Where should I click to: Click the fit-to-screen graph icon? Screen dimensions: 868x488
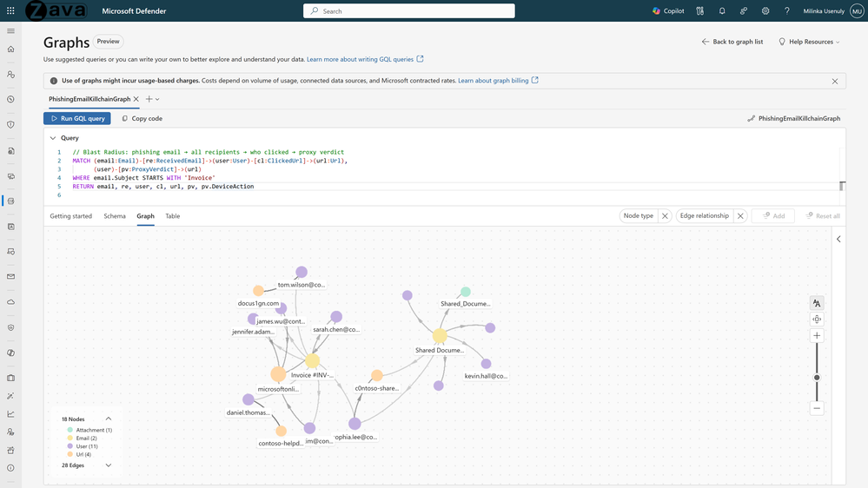pos(817,320)
